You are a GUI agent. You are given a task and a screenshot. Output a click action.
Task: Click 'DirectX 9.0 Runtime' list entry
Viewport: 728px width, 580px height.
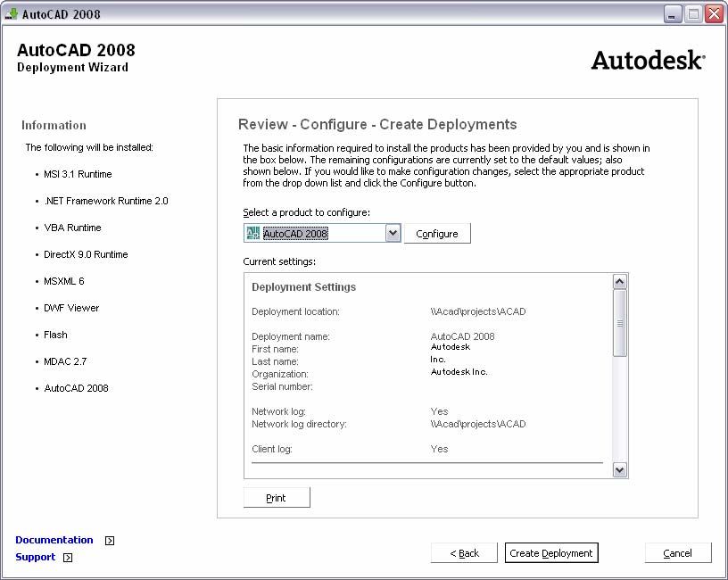click(x=86, y=254)
